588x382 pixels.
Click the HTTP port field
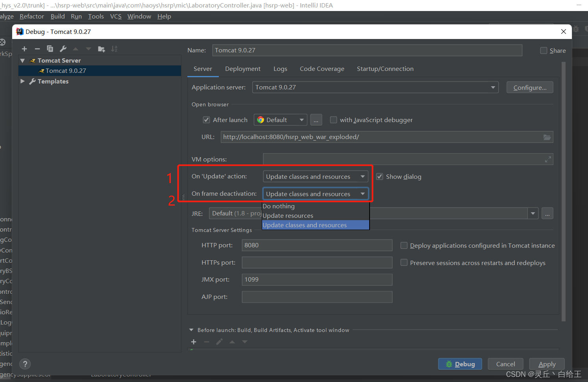point(317,245)
